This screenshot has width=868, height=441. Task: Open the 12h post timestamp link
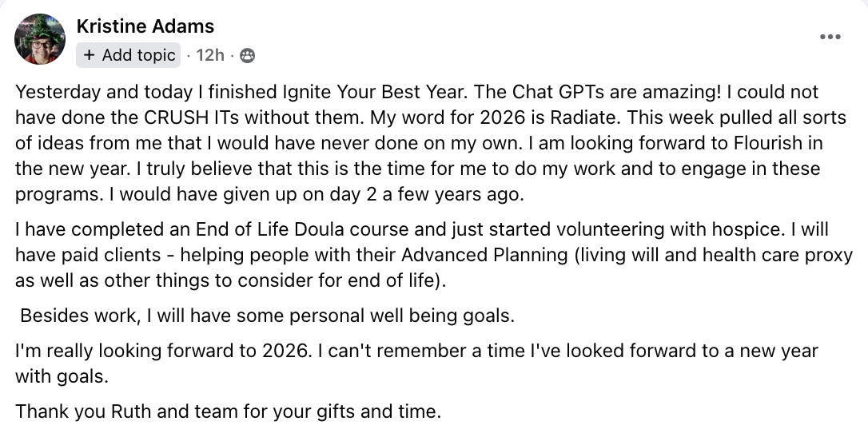(209, 56)
